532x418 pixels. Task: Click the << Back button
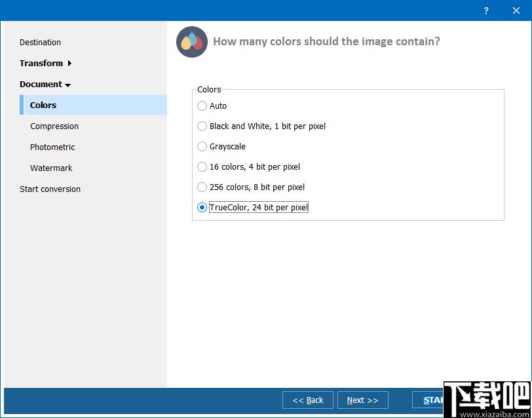[x=308, y=400]
